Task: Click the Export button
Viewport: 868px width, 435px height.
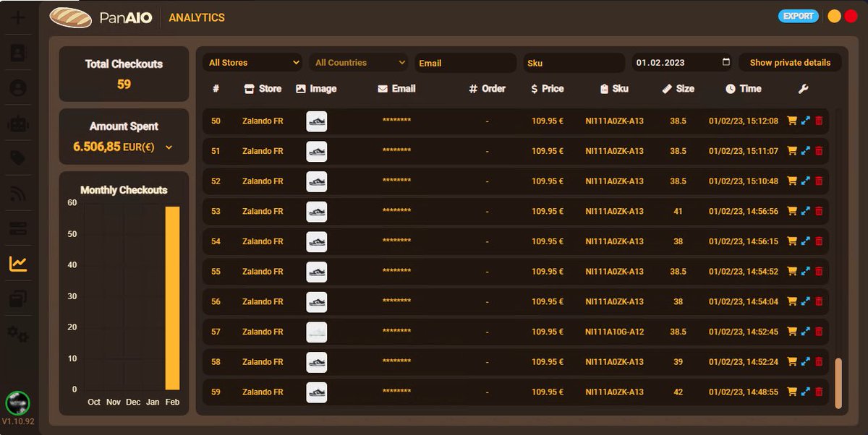Action: pos(799,16)
